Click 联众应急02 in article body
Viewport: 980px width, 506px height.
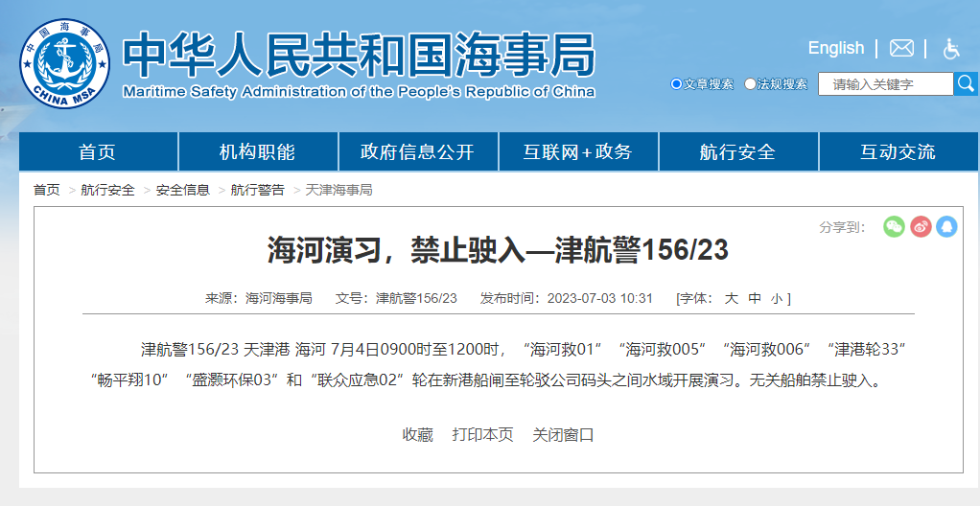point(357,379)
